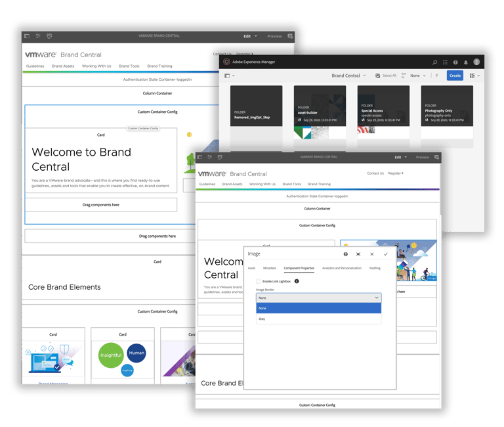Click emulator icon in front editor toolbar

point(220,157)
